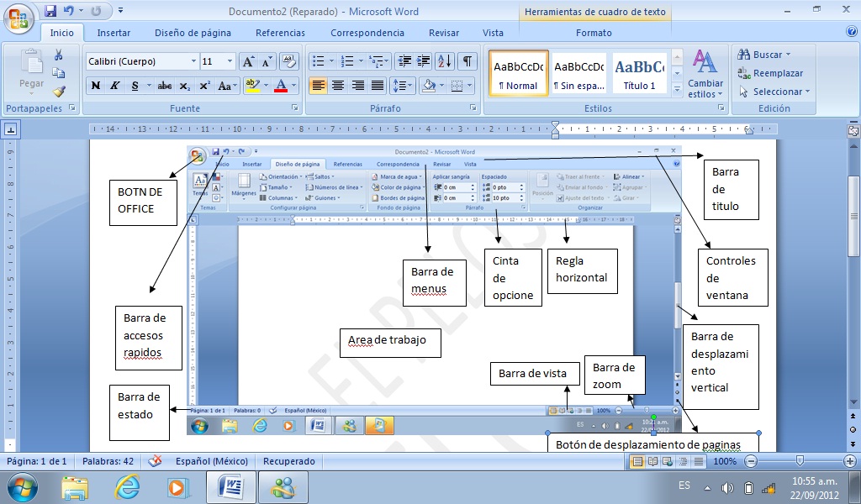Select the italic (K) formatting icon
Image resolution: width=861 pixels, height=504 pixels.
[x=114, y=85]
